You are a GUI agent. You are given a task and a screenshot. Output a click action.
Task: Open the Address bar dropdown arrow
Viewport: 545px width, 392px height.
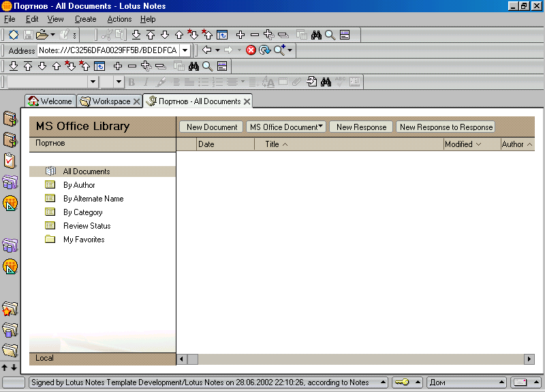pos(185,50)
